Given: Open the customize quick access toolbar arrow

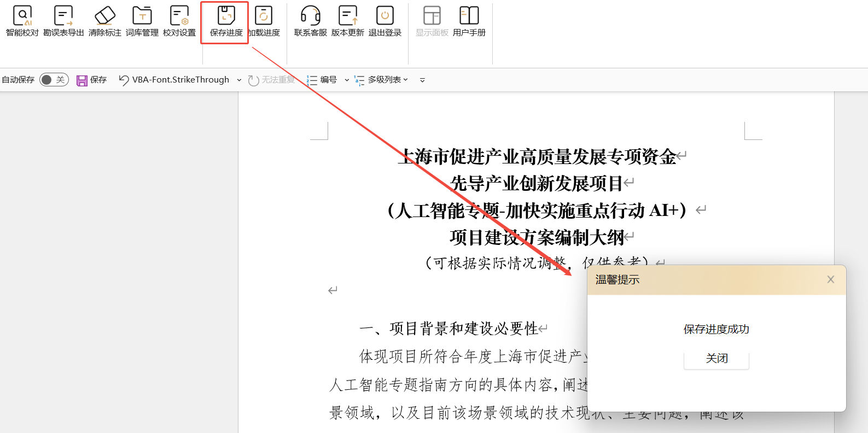Looking at the screenshot, I should point(422,80).
